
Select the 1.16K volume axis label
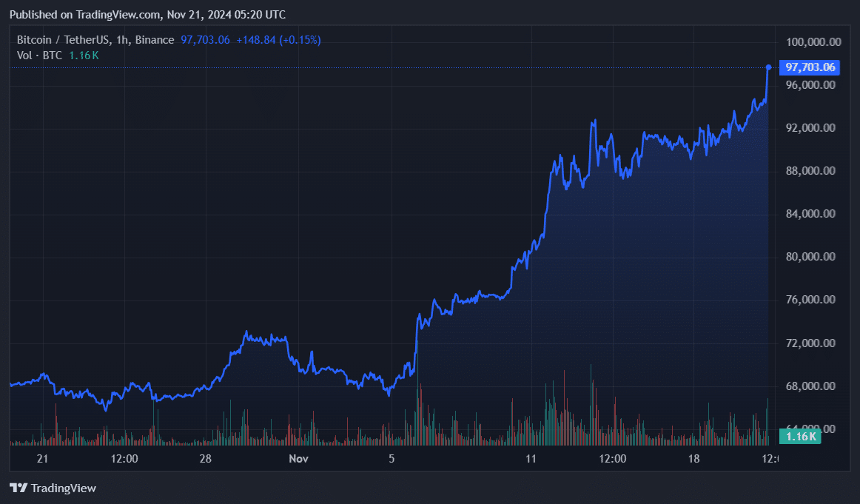coord(800,437)
